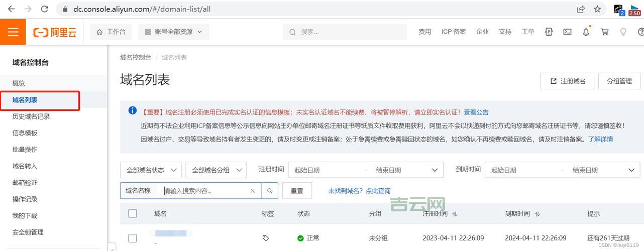Open 操作记录 in the sidebar
The width and height of the screenshot is (644, 251).
point(25,199)
